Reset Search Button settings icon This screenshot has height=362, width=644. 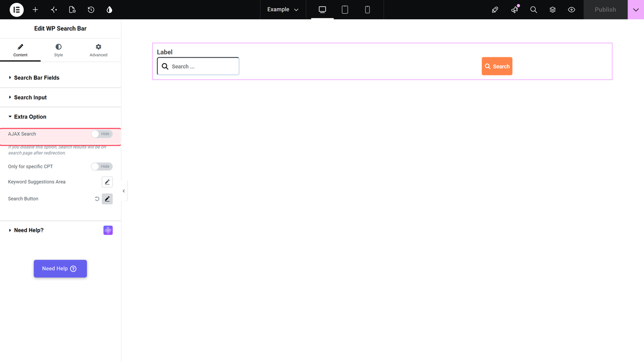click(x=97, y=199)
